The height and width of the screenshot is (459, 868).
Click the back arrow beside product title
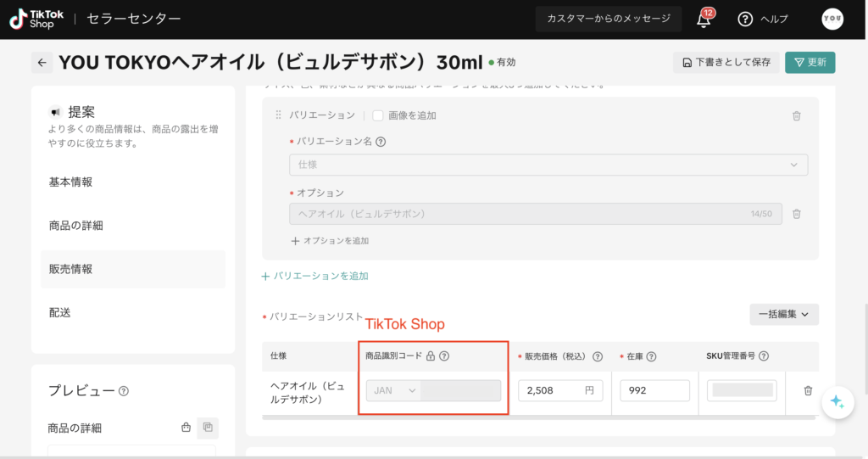pos(42,63)
